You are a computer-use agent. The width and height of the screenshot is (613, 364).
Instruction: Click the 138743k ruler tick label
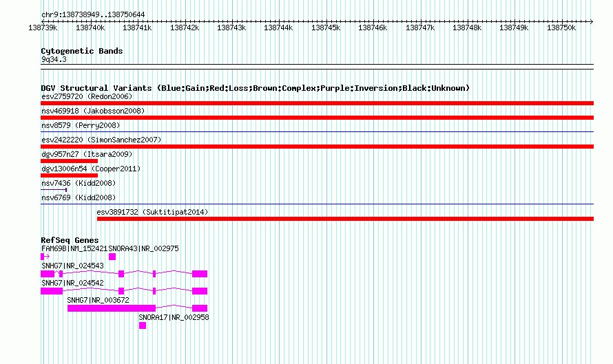click(231, 28)
